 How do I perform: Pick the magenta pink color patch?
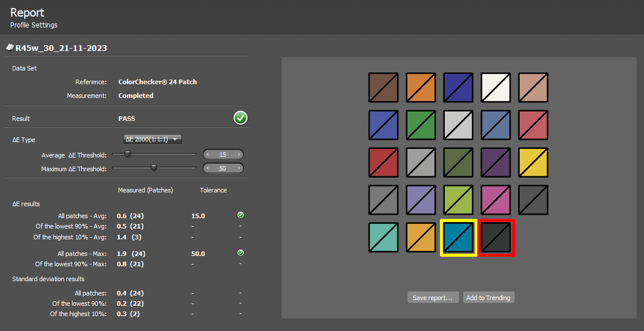tap(496, 200)
